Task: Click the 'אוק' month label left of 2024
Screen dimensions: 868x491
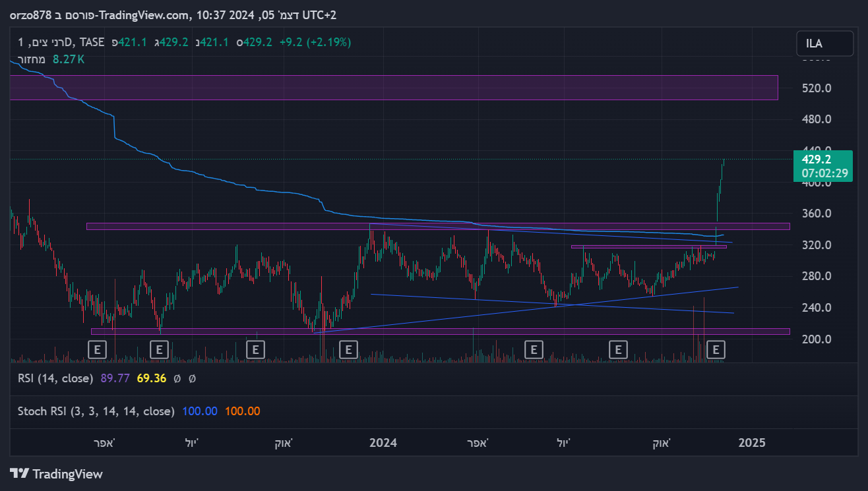Action: pos(284,442)
